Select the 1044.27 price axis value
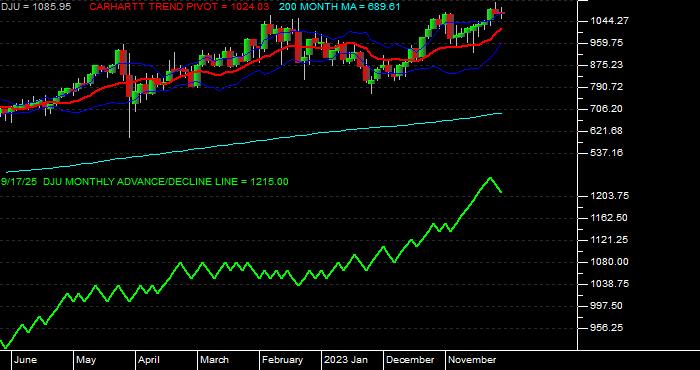This screenshot has height=370, width=700. pos(609,21)
